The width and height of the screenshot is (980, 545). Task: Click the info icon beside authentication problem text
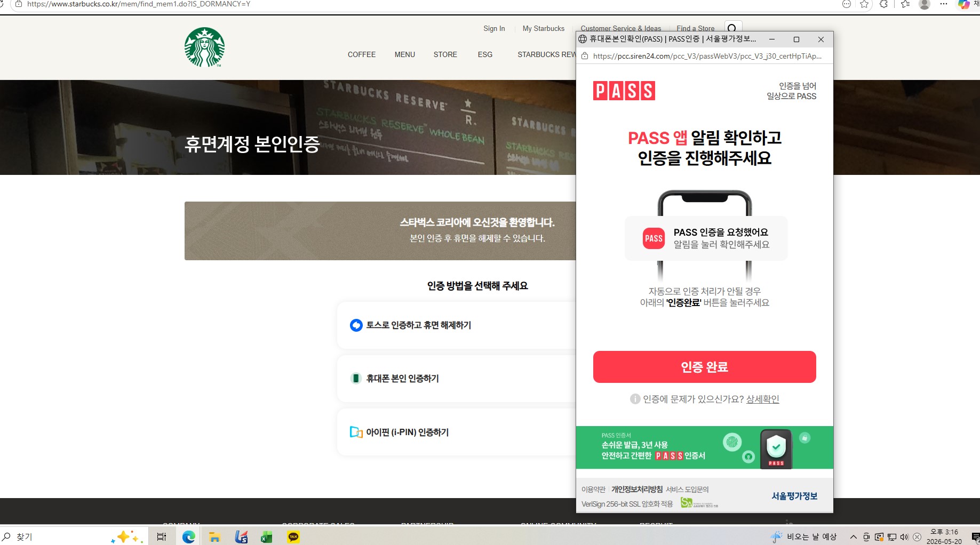635,399
